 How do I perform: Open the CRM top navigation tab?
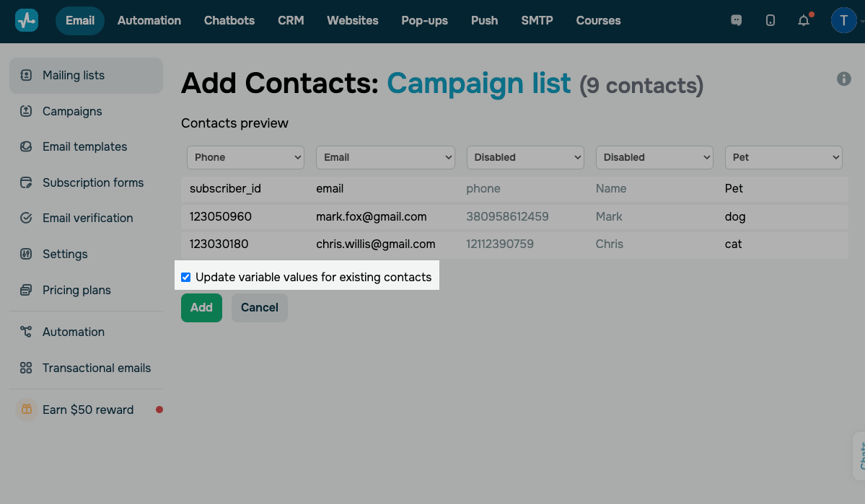(x=291, y=20)
